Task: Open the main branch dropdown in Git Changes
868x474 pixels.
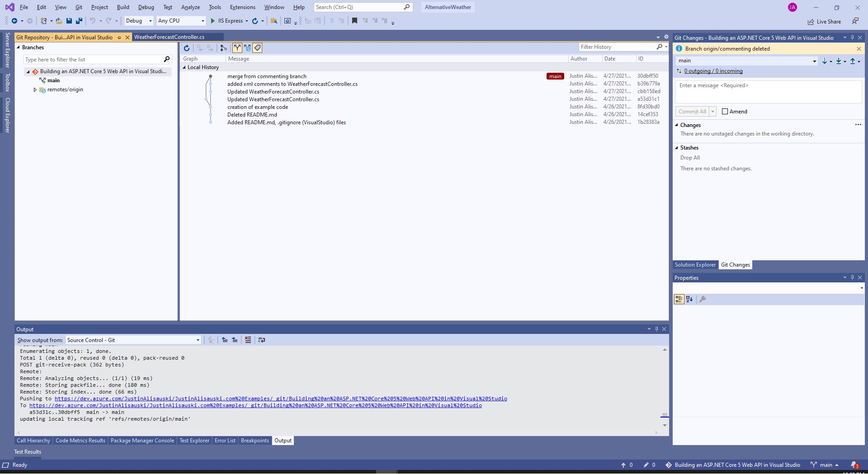Action: tap(747, 61)
